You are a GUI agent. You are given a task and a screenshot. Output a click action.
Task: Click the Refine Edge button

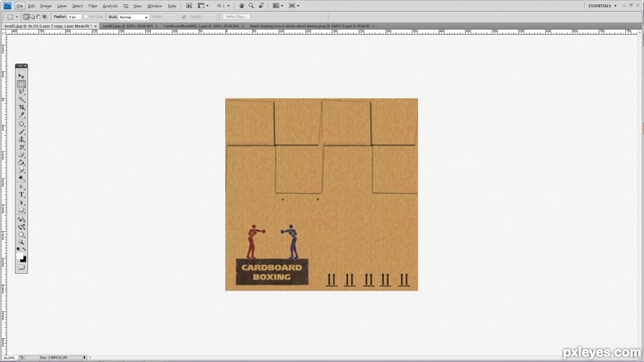pos(236,17)
